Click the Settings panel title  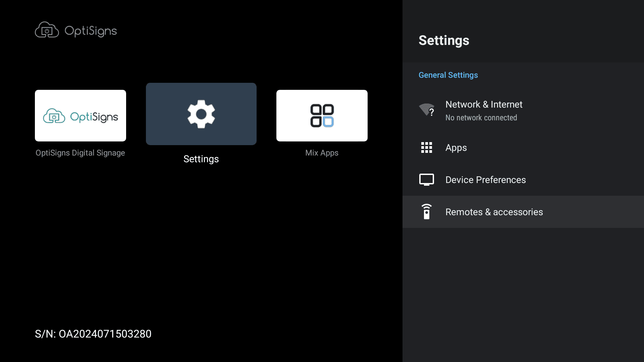(x=444, y=41)
